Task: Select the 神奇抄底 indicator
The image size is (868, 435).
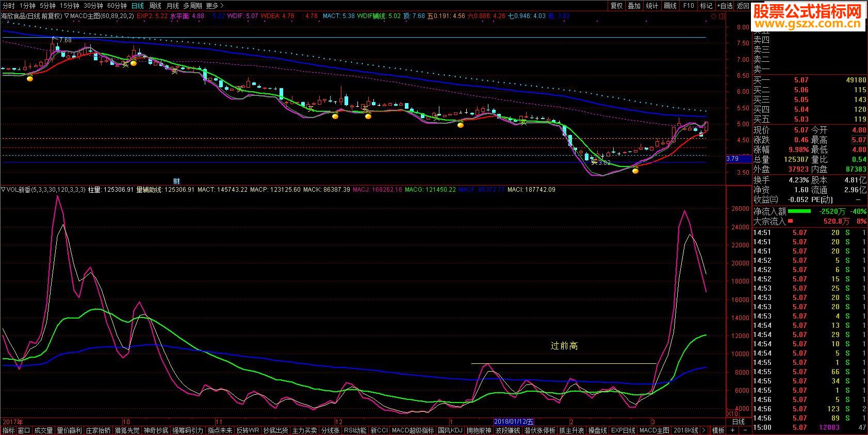Action: [156, 430]
